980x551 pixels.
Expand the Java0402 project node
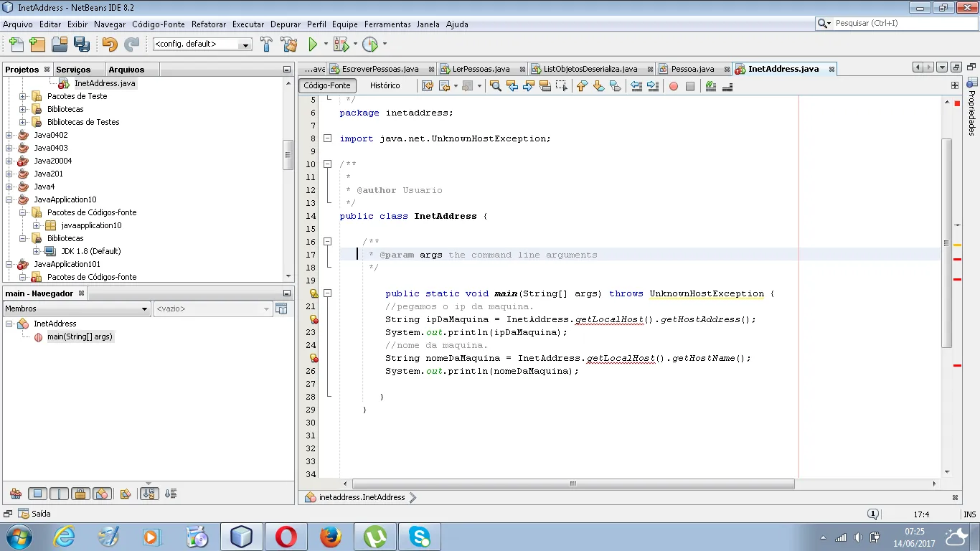point(9,135)
